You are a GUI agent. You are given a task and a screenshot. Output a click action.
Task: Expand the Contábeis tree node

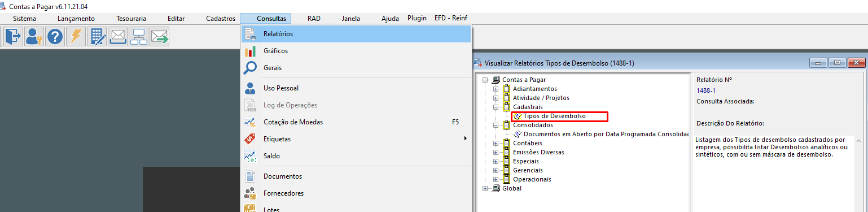(x=496, y=143)
